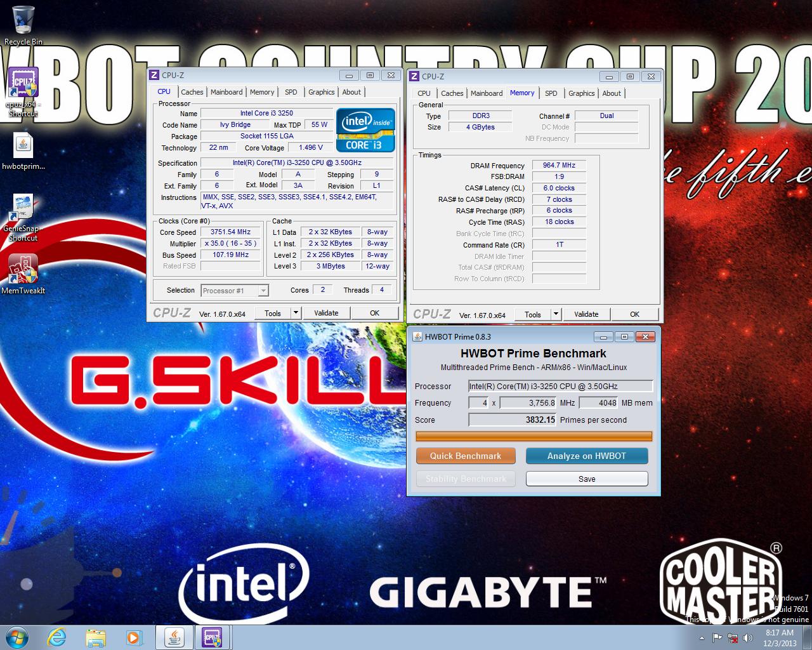Open the GenieSnap Shortcut desktop icon

pyautogui.click(x=23, y=218)
